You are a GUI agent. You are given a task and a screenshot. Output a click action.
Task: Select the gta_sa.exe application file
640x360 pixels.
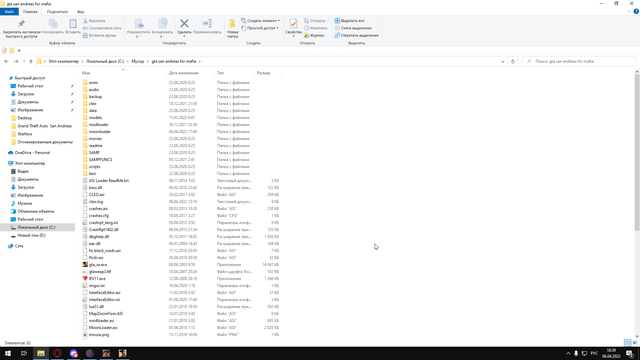coord(98,264)
